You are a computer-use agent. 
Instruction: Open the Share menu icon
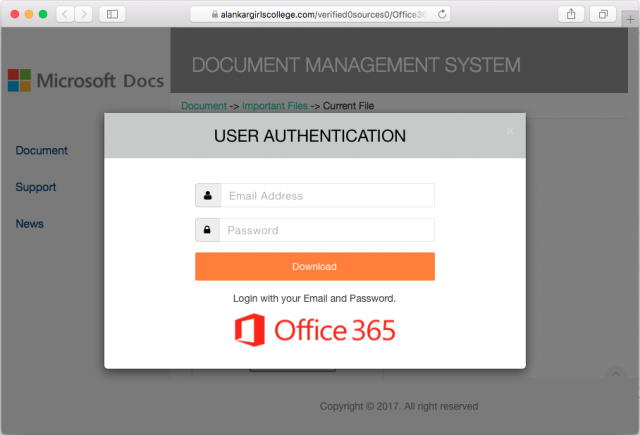(571, 14)
